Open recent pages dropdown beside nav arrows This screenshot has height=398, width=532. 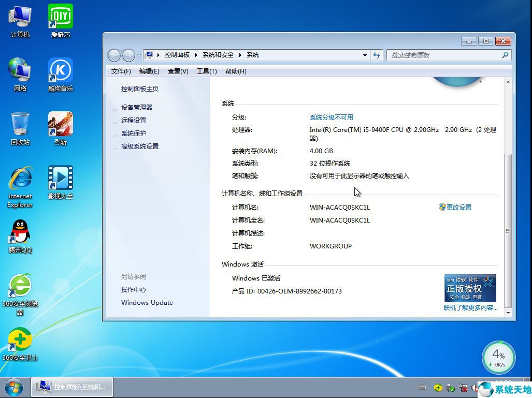[139, 55]
